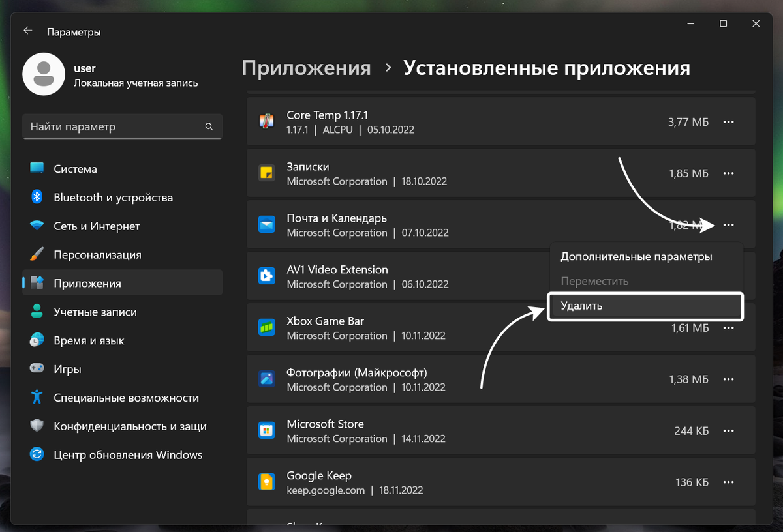783x532 pixels.
Task: Go to Сеть и Интернет settings
Action: (123, 226)
